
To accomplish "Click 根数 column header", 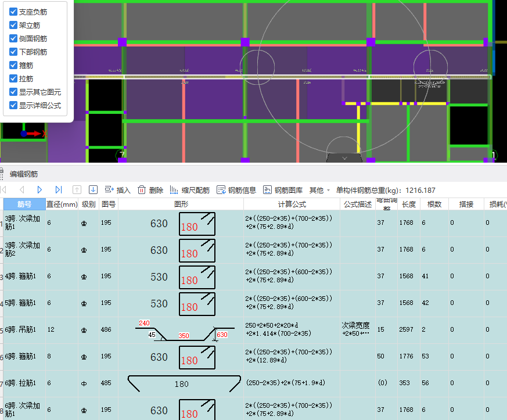I will pos(434,204).
